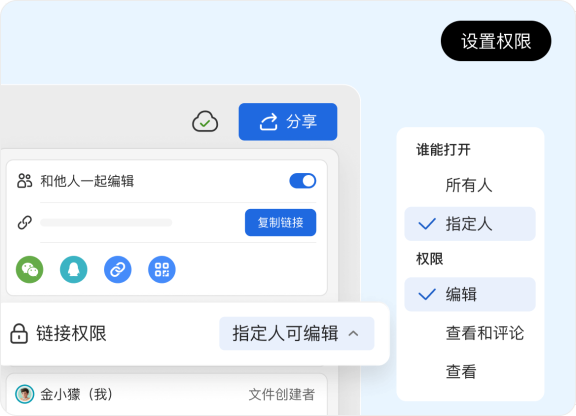Open the QR code share icon
The height and width of the screenshot is (416, 576).
point(162,269)
